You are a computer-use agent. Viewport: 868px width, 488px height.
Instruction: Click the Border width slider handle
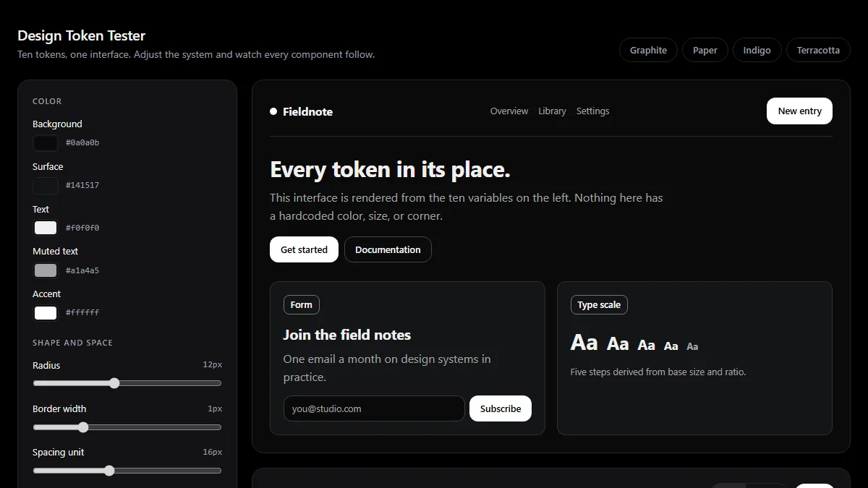tap(83, 427)
